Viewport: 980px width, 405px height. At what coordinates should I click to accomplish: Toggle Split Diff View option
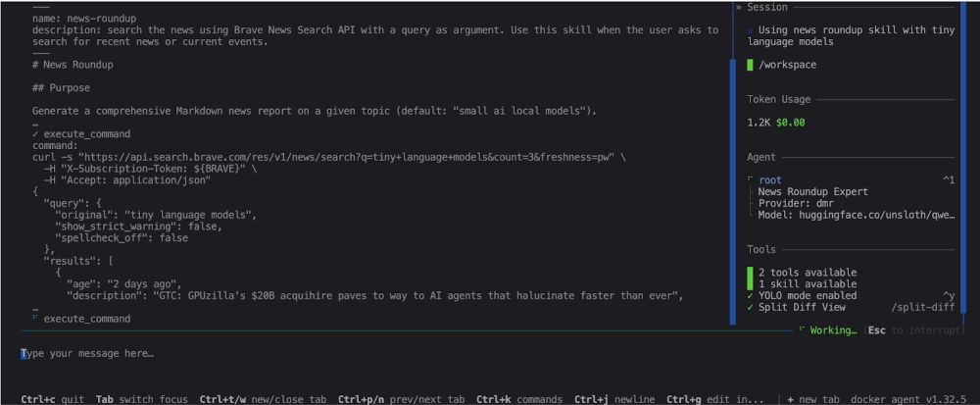801,307
